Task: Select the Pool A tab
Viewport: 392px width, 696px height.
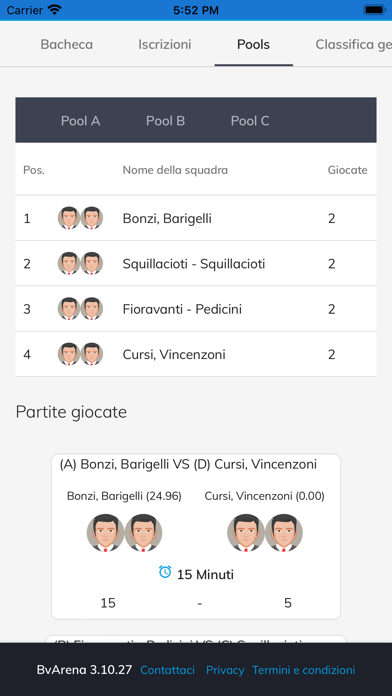Action: (80, 121)
